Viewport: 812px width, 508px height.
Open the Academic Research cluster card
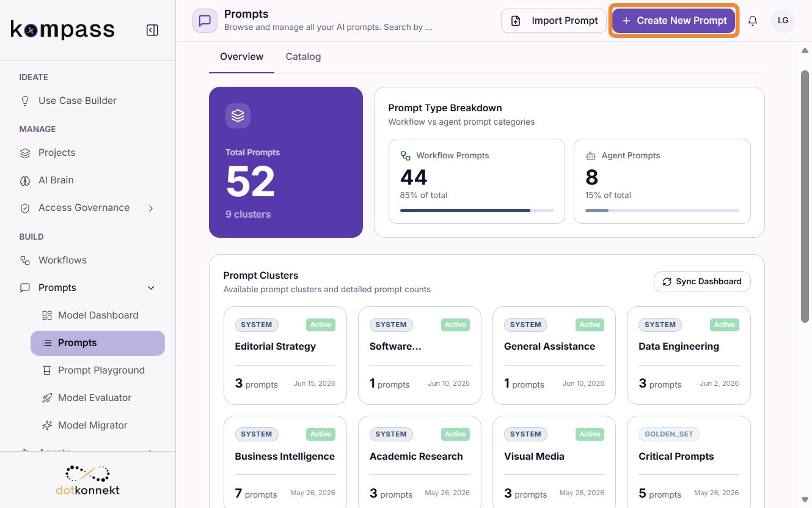coord(420,462)
